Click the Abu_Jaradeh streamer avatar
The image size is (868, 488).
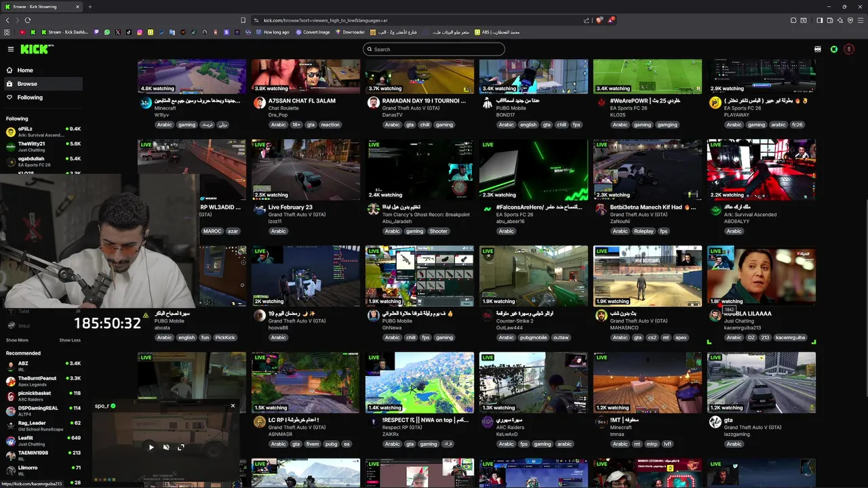pos(373,209)
